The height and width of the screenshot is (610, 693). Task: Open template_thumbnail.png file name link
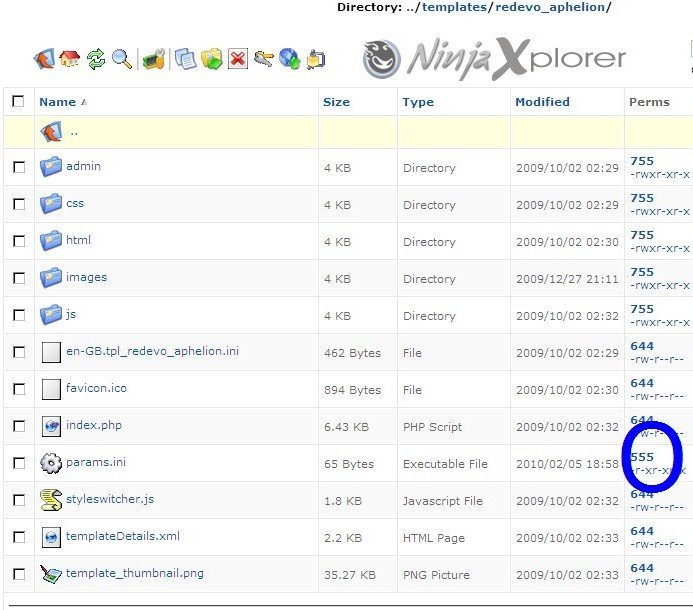pos(135,573)
